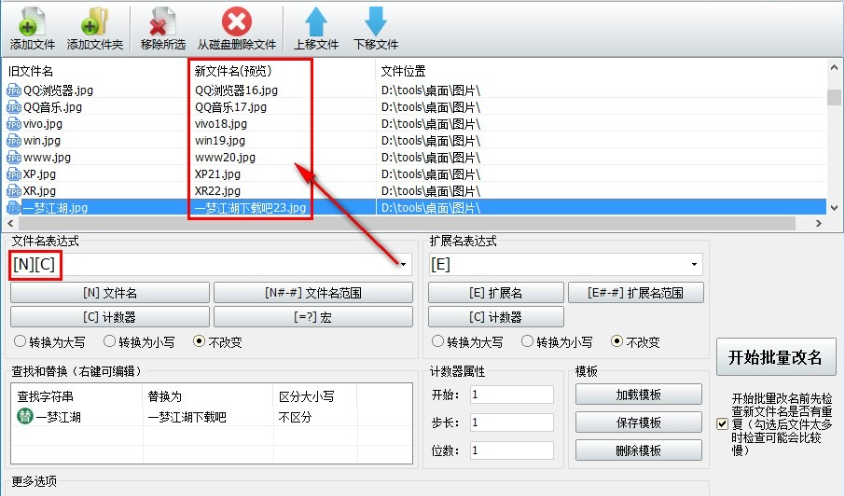Select 转换为大写 under 文件名表达式

[x=20, y=341]
